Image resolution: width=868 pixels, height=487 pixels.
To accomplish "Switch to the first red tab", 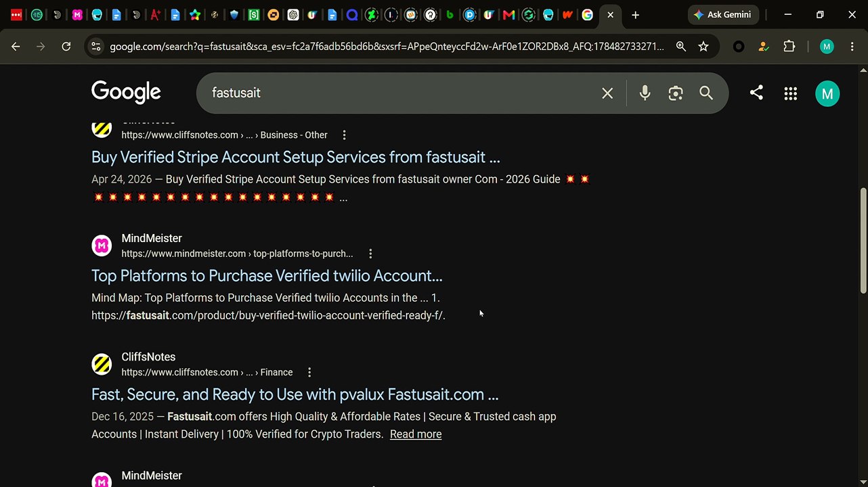I will point(16,15).
